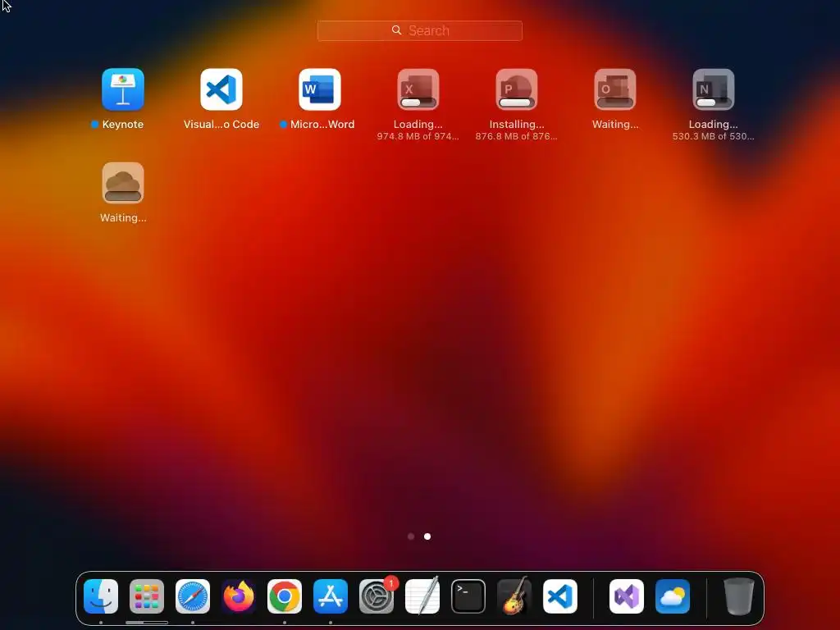Open TextEdit from the Dock
This screenshot has width=840, height=630.
pyautogui.click(x=422, y=596)
